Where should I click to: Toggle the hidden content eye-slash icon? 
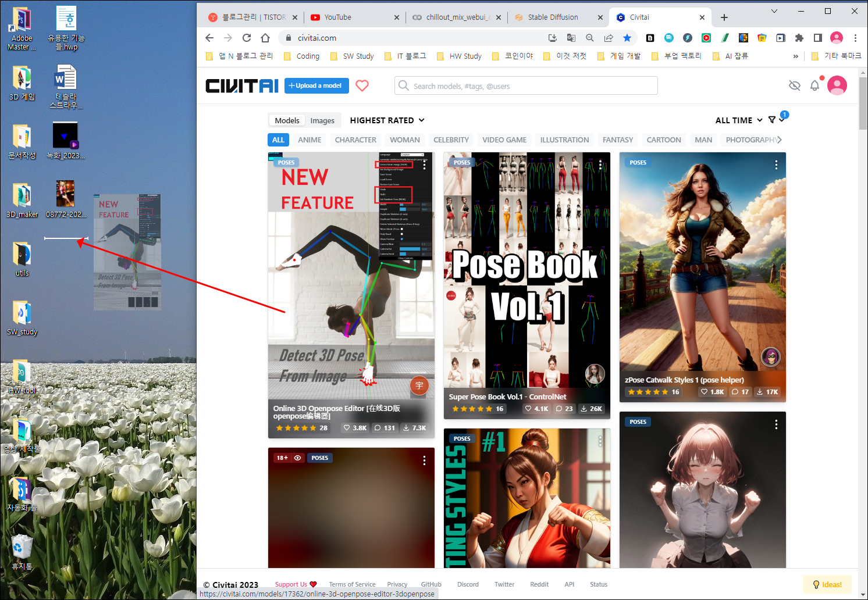pos(795,85)
